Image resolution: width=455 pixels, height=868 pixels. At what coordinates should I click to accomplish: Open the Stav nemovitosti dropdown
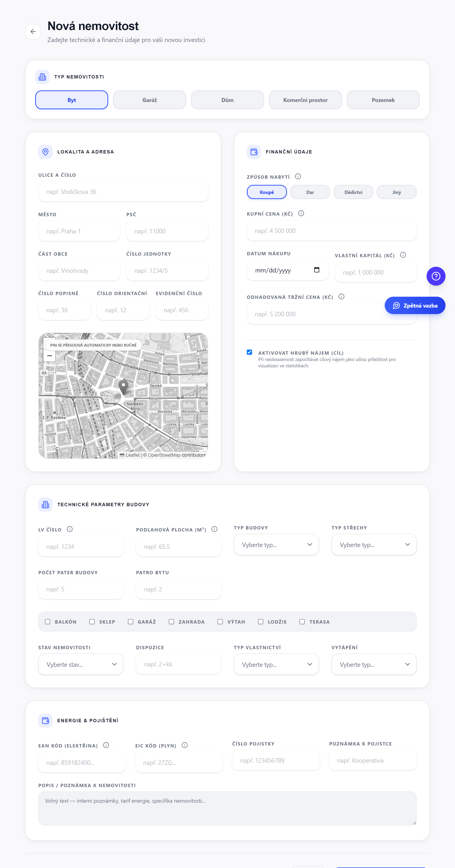(81, 664)
